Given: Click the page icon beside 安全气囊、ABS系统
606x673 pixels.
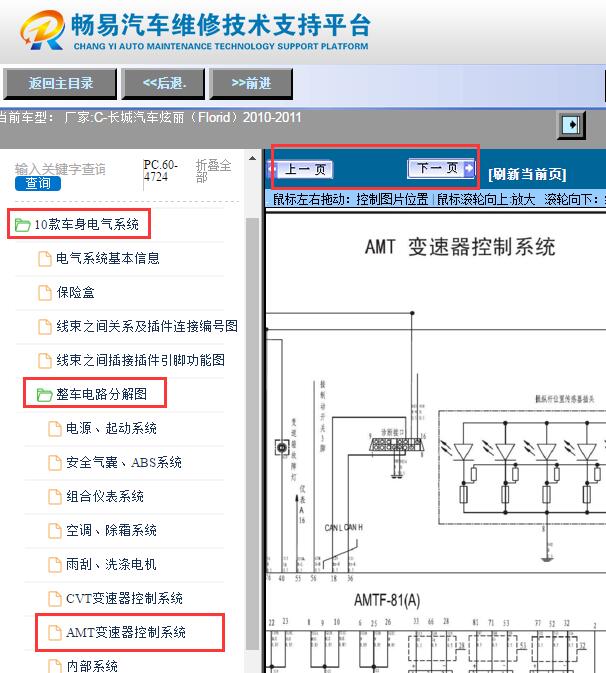Looking at the screenshot, I should point(55,462).
